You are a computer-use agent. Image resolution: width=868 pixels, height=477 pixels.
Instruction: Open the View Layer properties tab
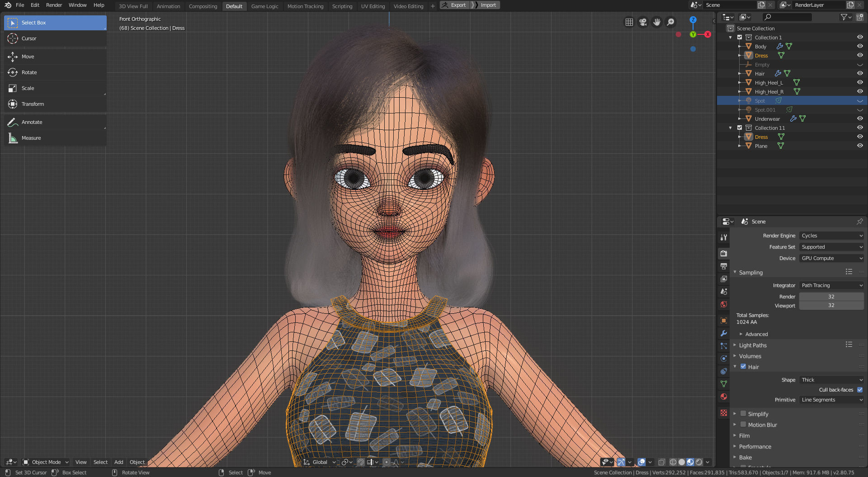coord(724,279)
